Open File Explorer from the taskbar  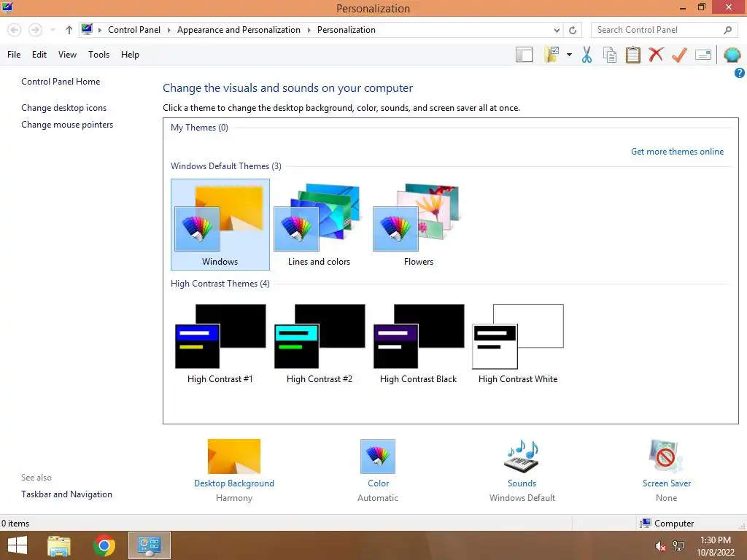click(x=59, y=545)
